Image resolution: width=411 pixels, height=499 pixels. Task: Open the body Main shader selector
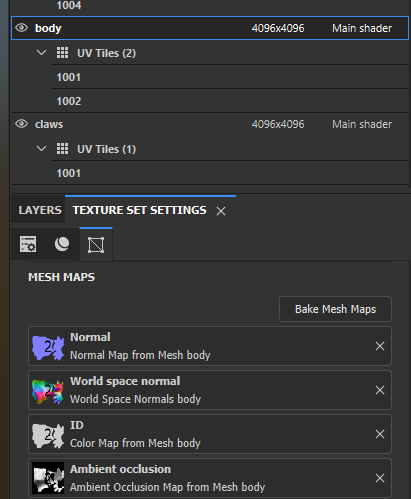click(x=362, y=28)
